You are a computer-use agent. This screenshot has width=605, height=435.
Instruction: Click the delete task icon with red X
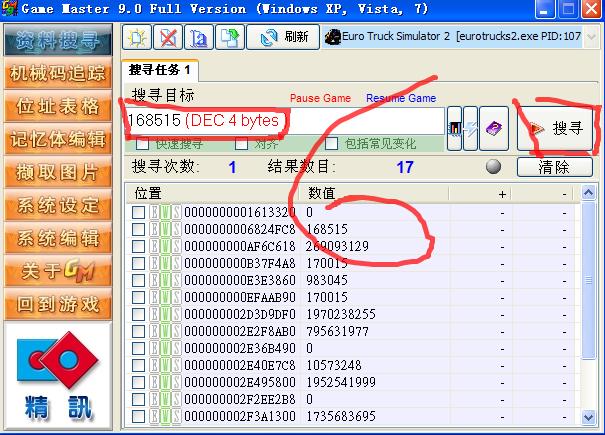168,37
